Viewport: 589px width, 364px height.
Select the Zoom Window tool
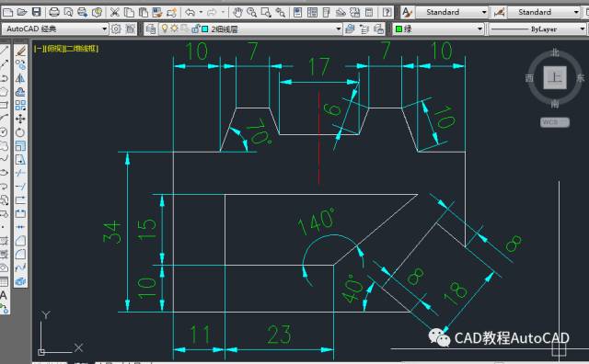(266, 12)
